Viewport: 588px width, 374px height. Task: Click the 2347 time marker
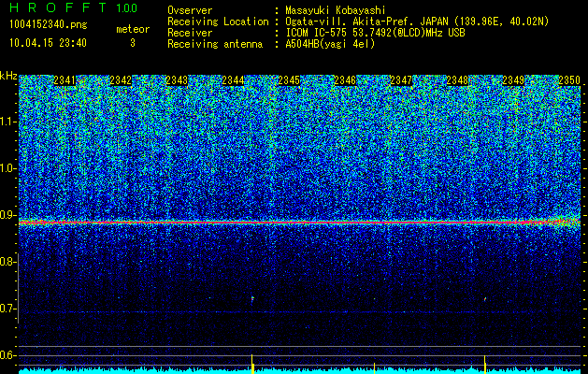coord(401,80)
